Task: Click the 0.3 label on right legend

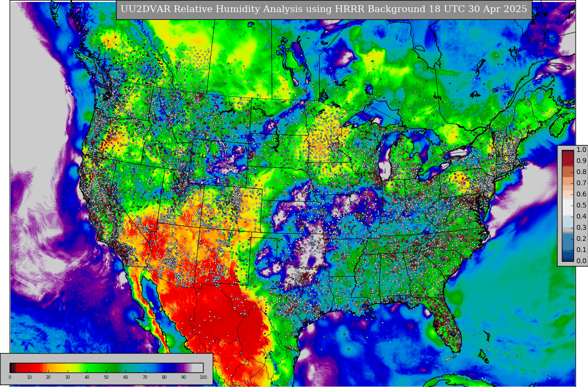Action: click(x=581, y=228)
